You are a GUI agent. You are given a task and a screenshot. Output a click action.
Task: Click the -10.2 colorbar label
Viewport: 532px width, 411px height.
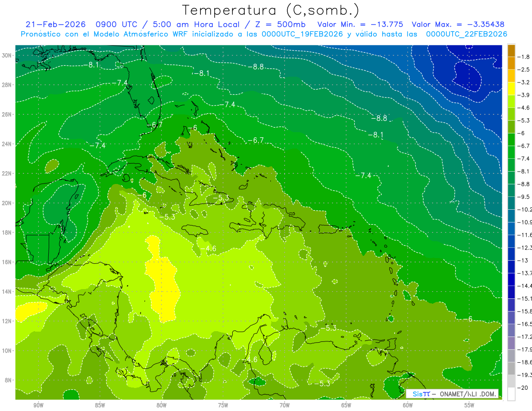524,209
